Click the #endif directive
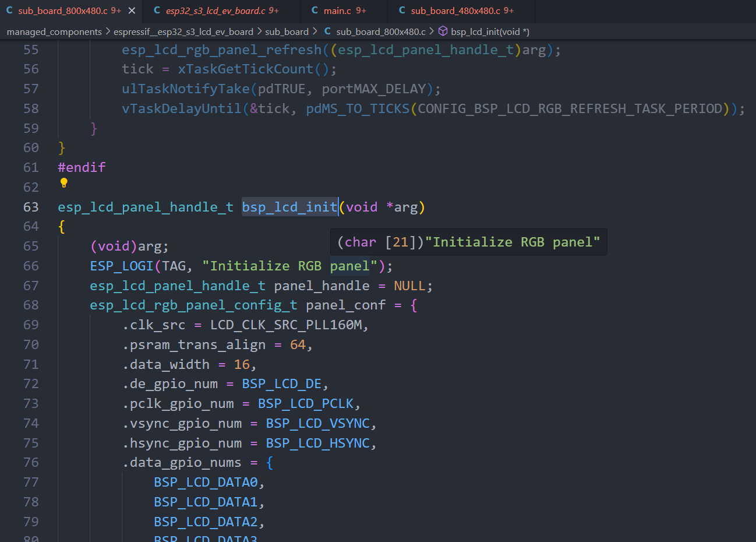The height and width of the screenshot is (542, 756). point(82,167)
